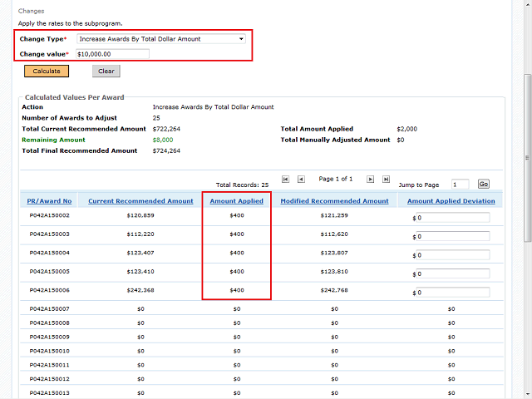Sort by PR/Award No column header

(x=51, y=201)
